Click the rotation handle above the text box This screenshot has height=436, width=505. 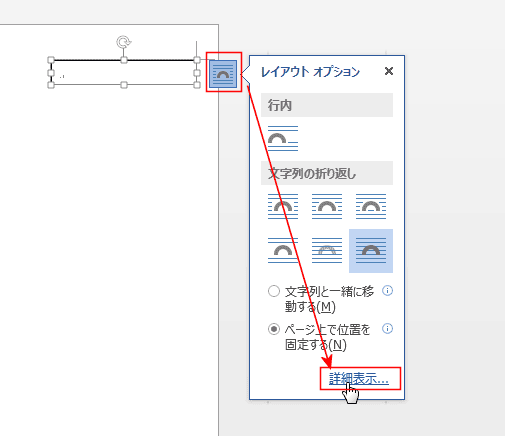(124, 42)
